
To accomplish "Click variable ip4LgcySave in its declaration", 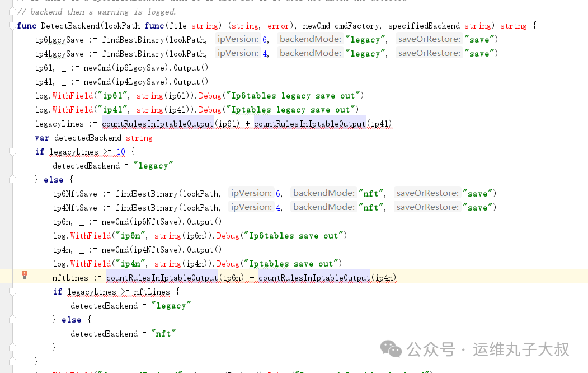I will coord(59,54).
